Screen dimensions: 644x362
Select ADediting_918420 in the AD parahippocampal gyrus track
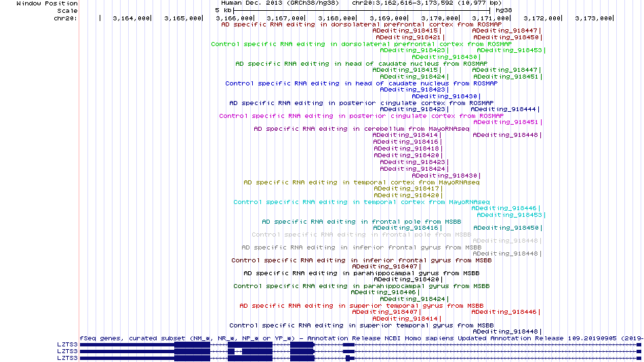(408, 279)
